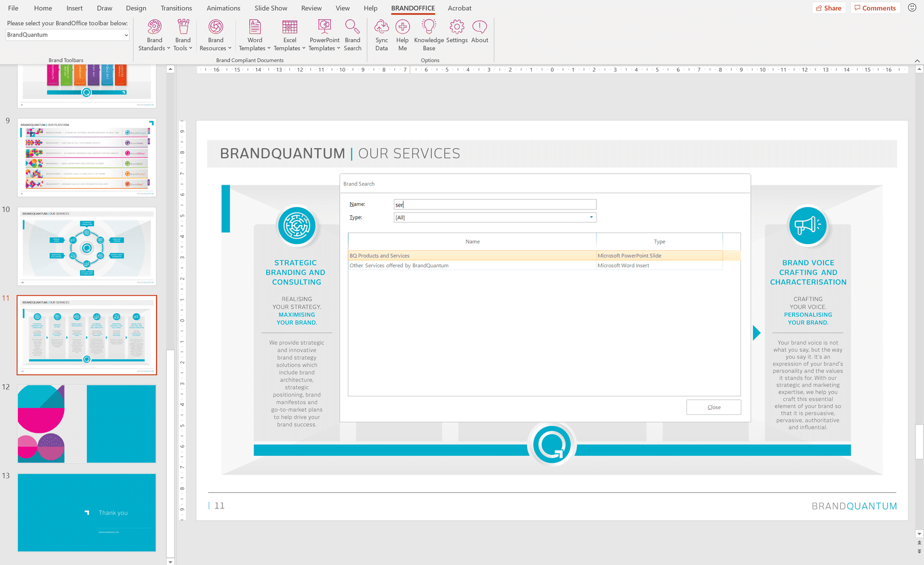Click the Brand Search magnifier icon

point(352,27)
